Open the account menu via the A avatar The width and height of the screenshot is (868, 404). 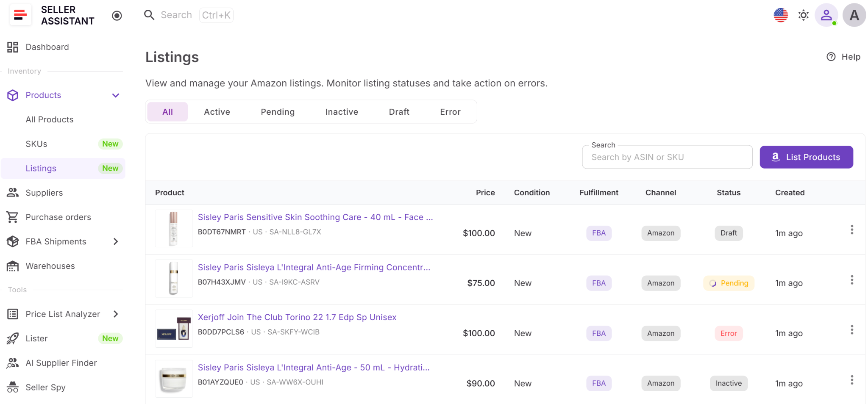(854, 15)
